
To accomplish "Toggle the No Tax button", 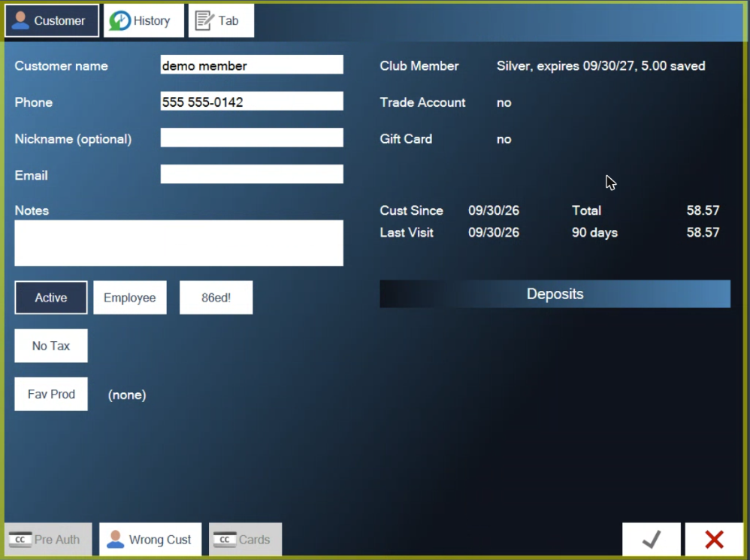I will (x=50, y=345).
